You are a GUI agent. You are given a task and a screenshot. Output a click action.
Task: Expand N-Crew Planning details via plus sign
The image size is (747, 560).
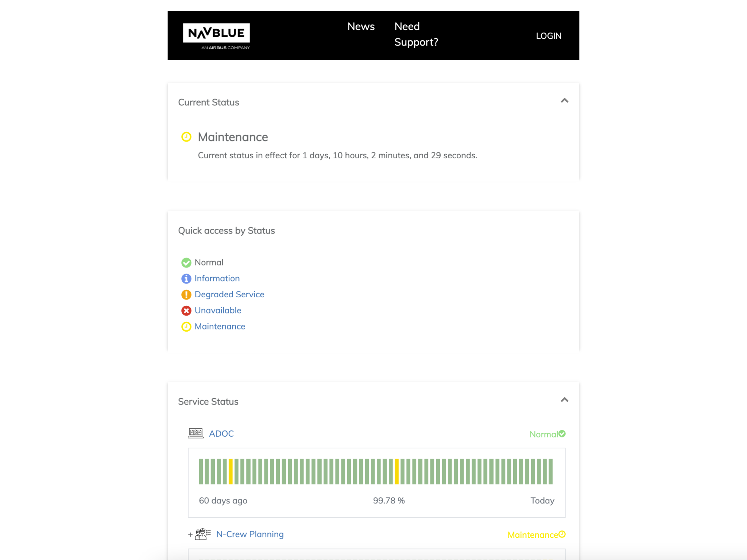[x=190, y=534]
